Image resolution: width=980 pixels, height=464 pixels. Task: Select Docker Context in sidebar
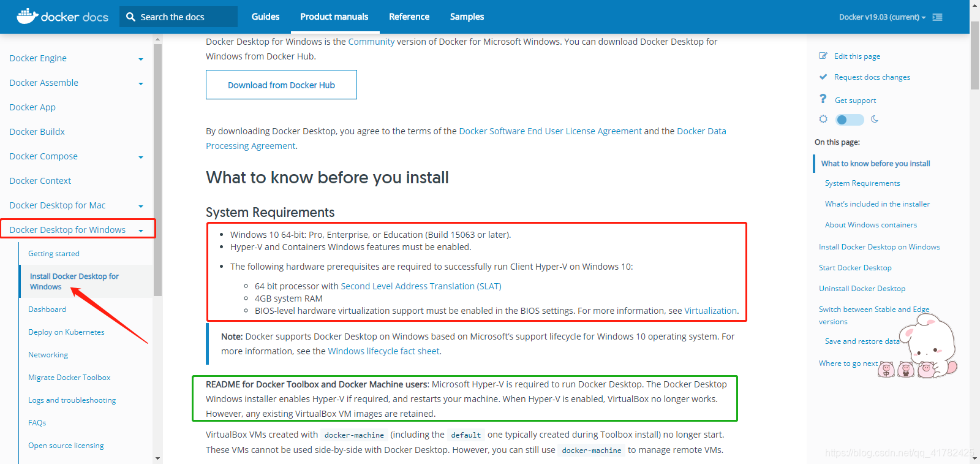[40, 181]
